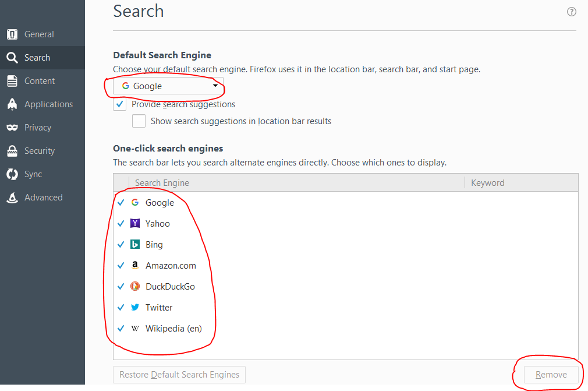The image size is (588, 391).
Task: Click the Google logo in engine list
Action: pos(135,202)
